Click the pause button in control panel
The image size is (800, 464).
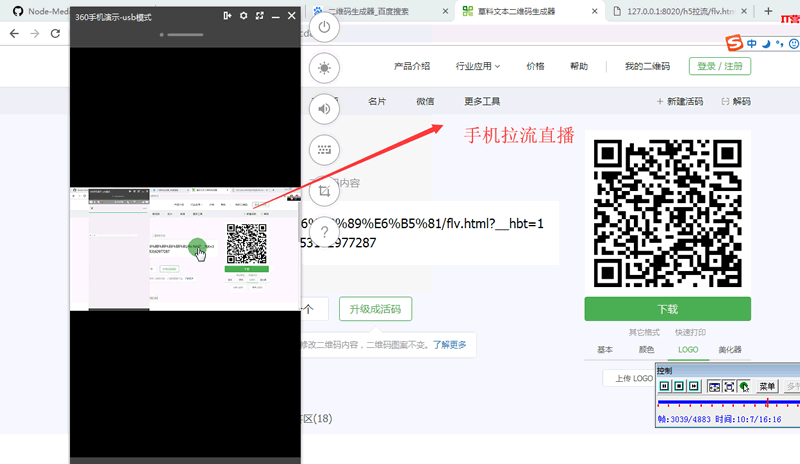tap(664, 386)
